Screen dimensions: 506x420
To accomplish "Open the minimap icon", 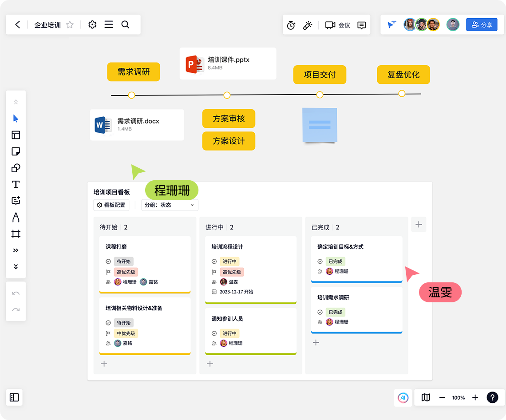I will click(426, 397).
